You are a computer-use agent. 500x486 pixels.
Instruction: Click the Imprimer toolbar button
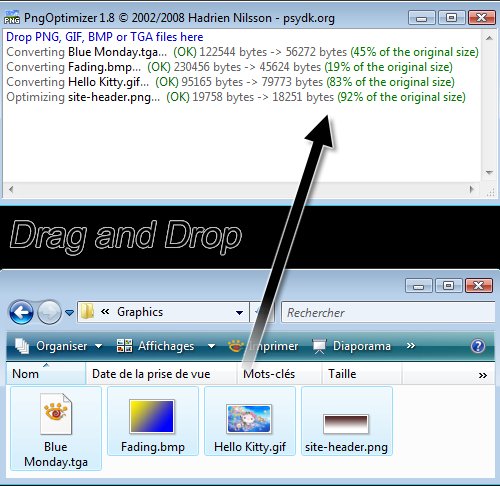[263, 346]
